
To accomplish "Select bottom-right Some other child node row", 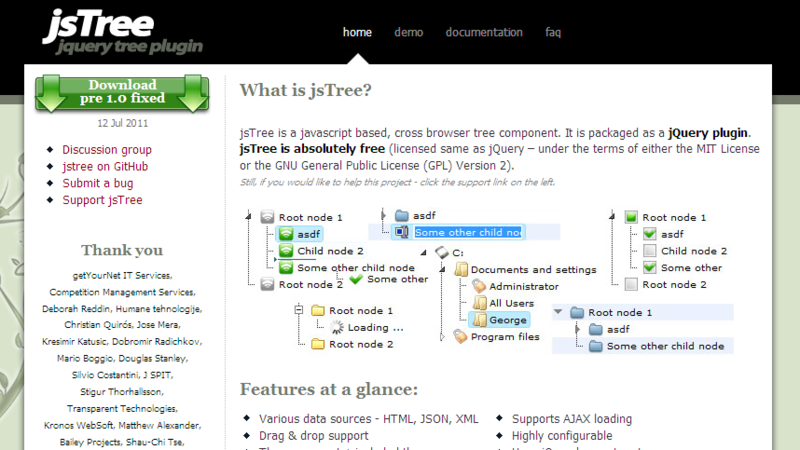I will (x=643, y=346).
